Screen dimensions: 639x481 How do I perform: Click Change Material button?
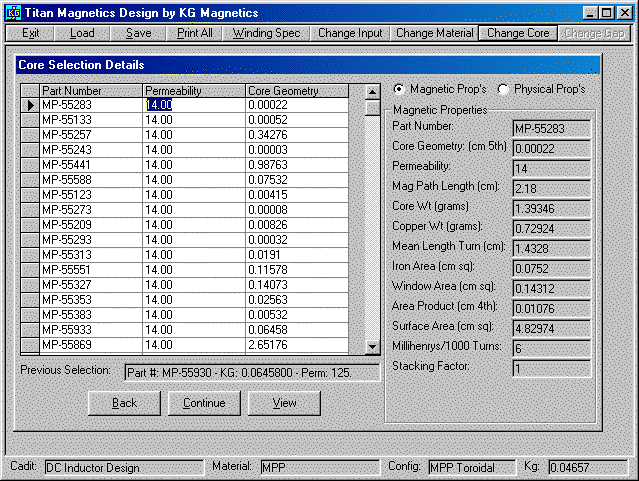click(x=434, y=33)
